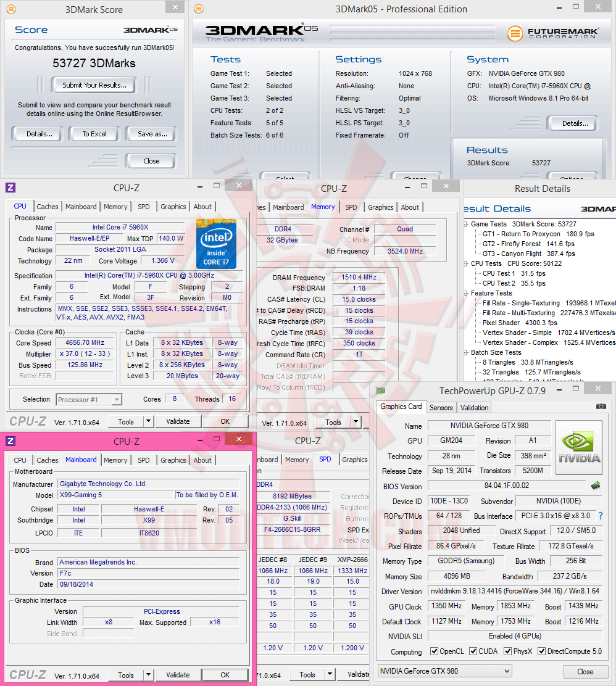
Task: Click the CPU-Z icon in the pink Mainboard window
Action: [10, 441]
